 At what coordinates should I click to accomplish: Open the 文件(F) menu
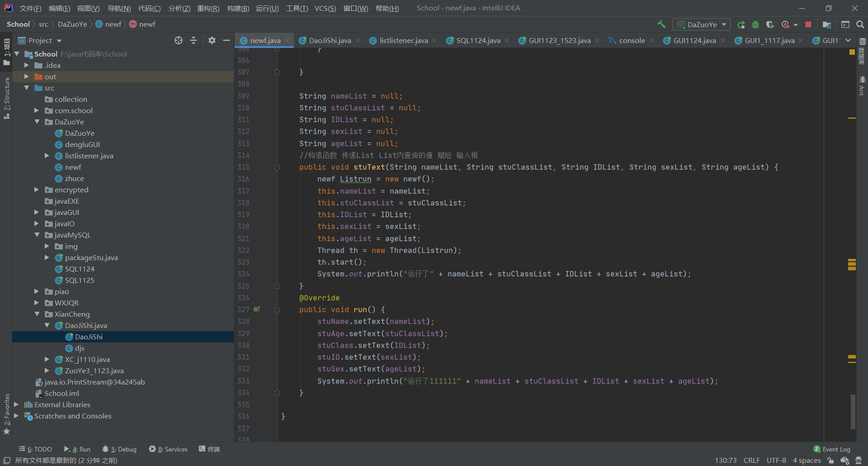pos(30,8)
